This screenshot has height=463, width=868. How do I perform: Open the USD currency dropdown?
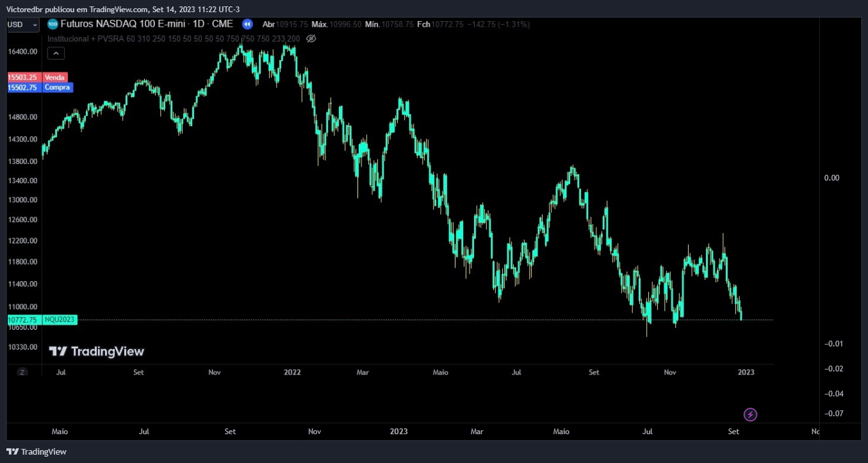point(23,24)
